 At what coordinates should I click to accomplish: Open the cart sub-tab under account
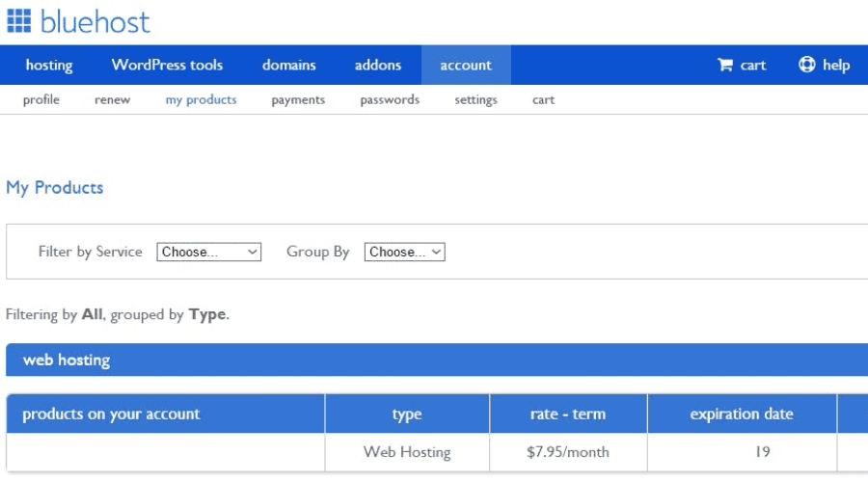(x=543, y=99)
